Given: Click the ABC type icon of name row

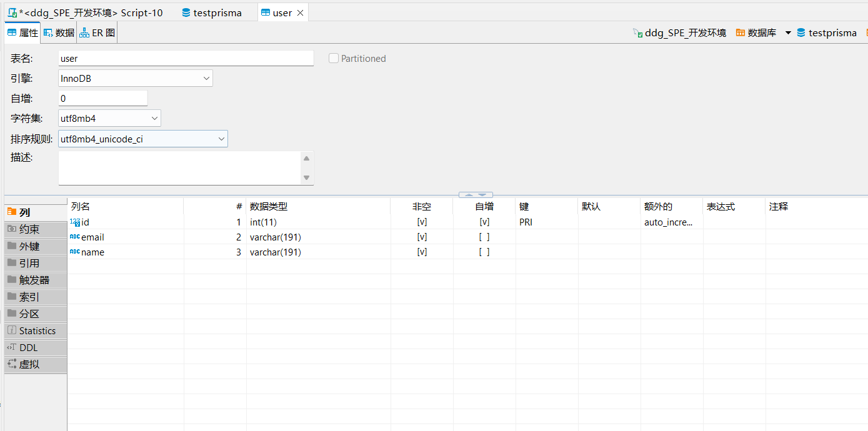Looking at the screenshot, I should [75, 252].
